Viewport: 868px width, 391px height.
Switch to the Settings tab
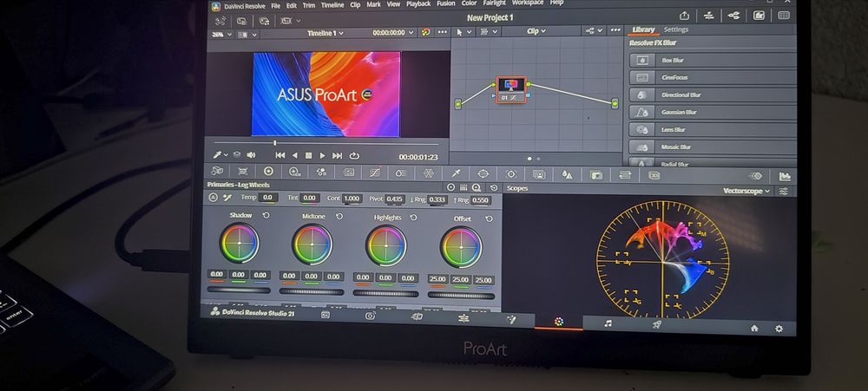[x=676, y=29]
